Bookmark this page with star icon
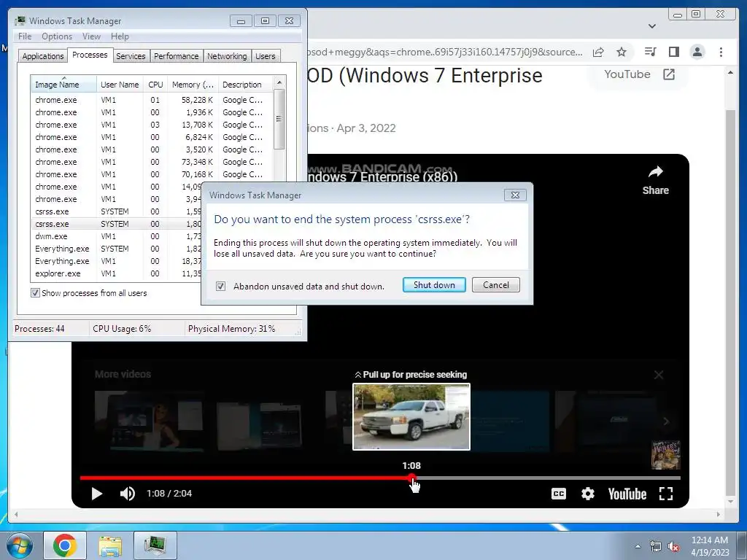The width and height of the screenshot is (747, 560). pyautogui.click(x=622, y=52)
